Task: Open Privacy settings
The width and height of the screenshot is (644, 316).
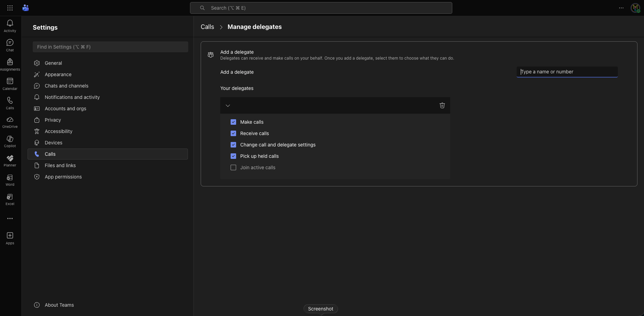Action: pos(108,120)
